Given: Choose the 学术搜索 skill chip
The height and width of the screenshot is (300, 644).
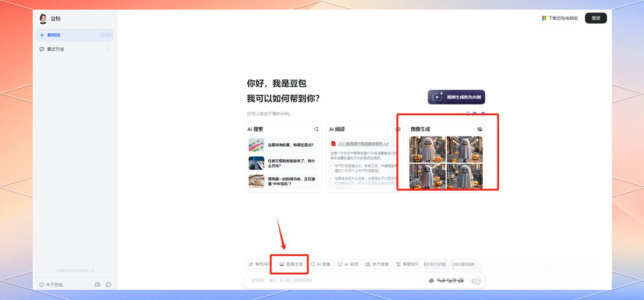Looking at the screenshot, I should coord(377,264).
